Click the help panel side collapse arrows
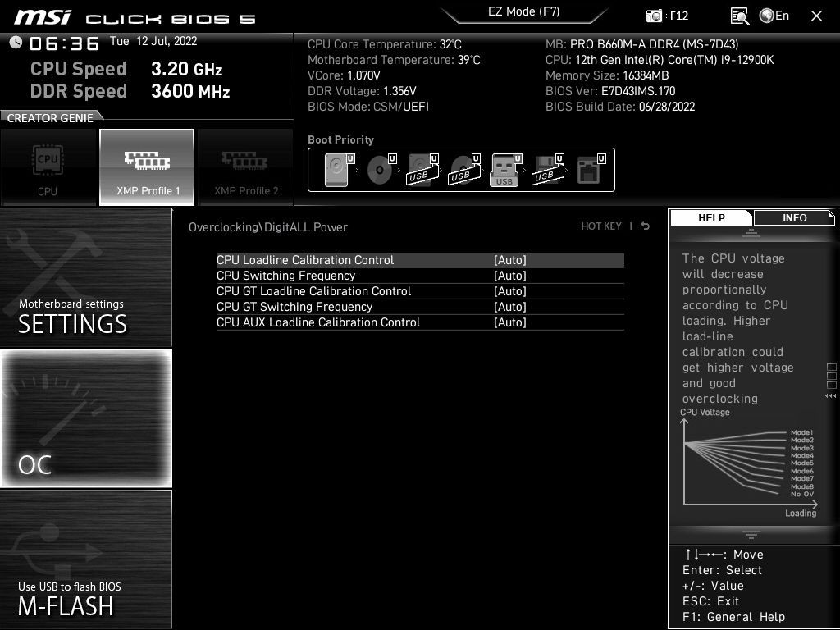The width and height of the screenshot is (840, 630). tap(831, 396)
